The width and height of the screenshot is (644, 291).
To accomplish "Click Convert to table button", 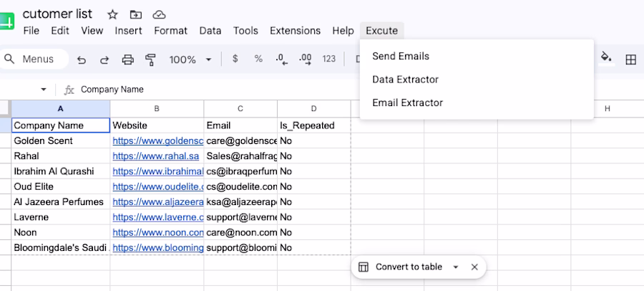I will point(409,267).
